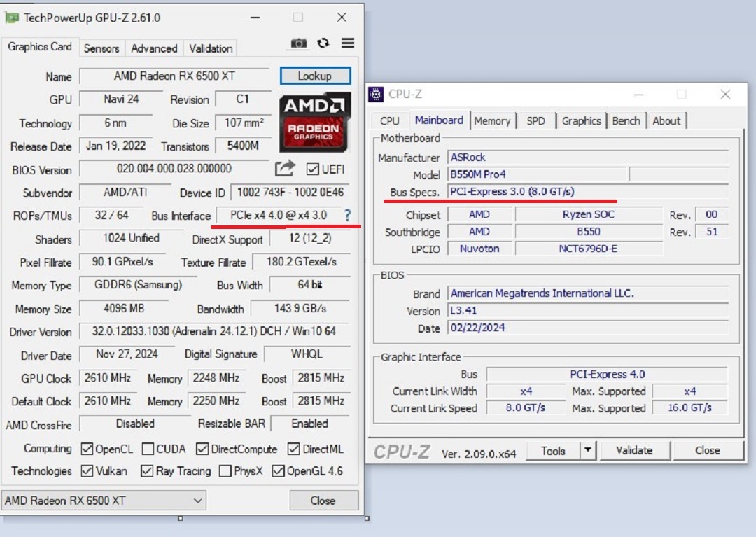Viewport: 756px width, 537px height.
Task: Switch to the CPU tab in CPU-Z
Action: [390, 120]
